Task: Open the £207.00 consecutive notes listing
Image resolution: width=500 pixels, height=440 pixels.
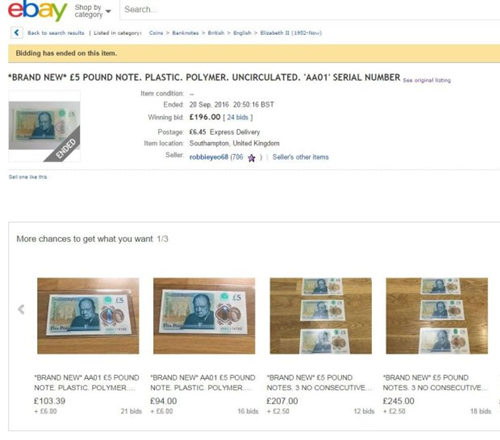Action: tap(321, 316)
